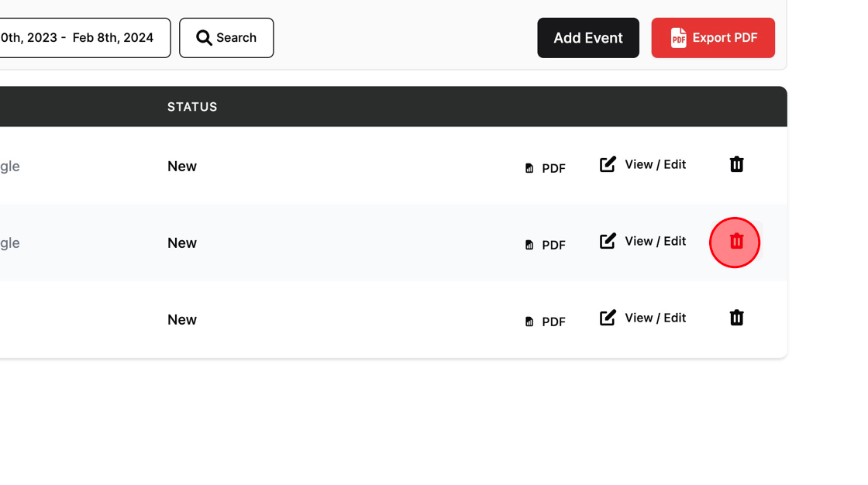Screen dimensions: 868x485
Task: Click the PDF icon inside Export PDF button
Action: point(678,38)
